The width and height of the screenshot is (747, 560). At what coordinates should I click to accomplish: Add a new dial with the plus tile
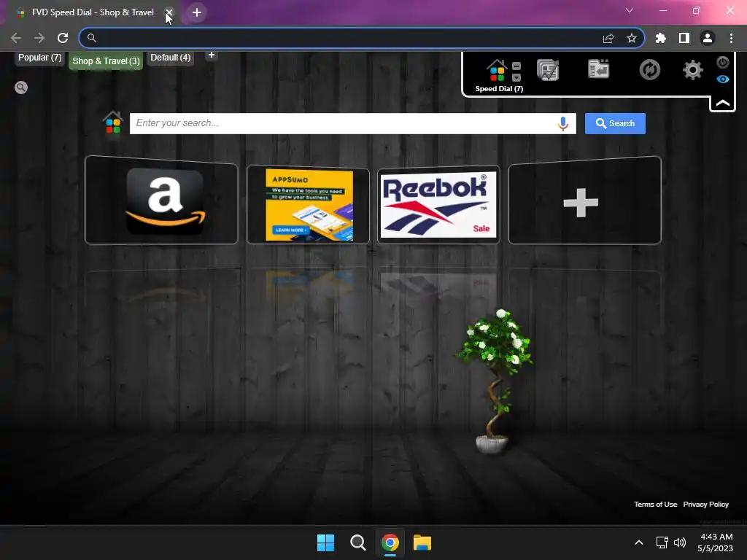584,201
